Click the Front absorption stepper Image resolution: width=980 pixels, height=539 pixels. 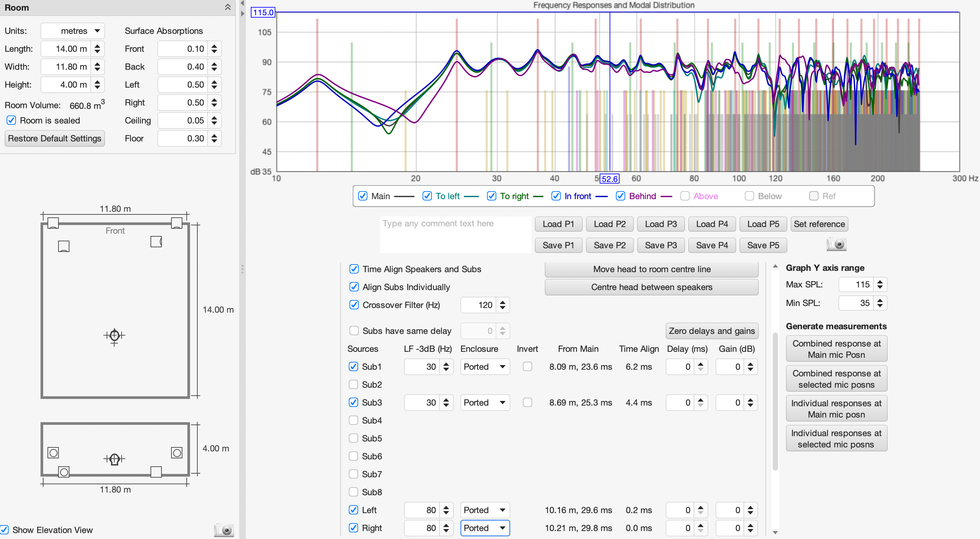[215, 49]
